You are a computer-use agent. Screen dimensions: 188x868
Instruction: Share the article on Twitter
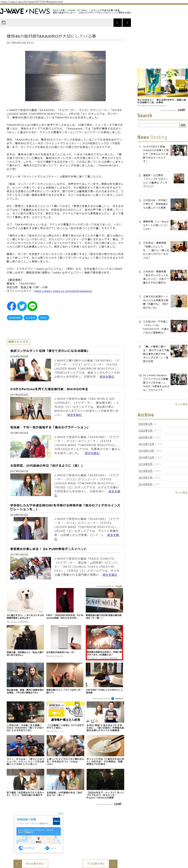coord(22,306)
